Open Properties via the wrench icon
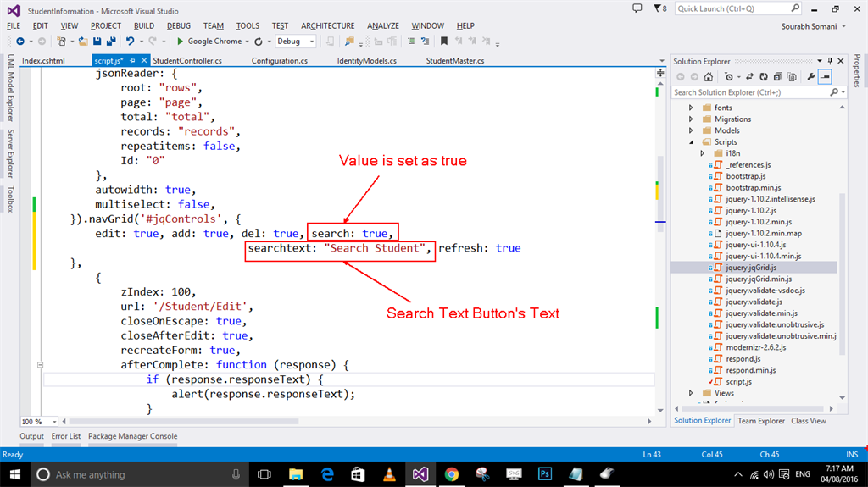 [811, 76]
